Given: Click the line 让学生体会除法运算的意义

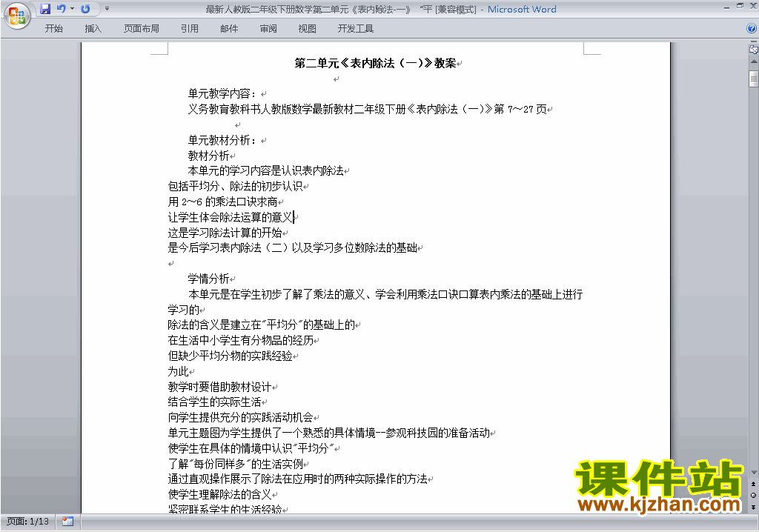Looking at the screenshot, I should (231, 217).
